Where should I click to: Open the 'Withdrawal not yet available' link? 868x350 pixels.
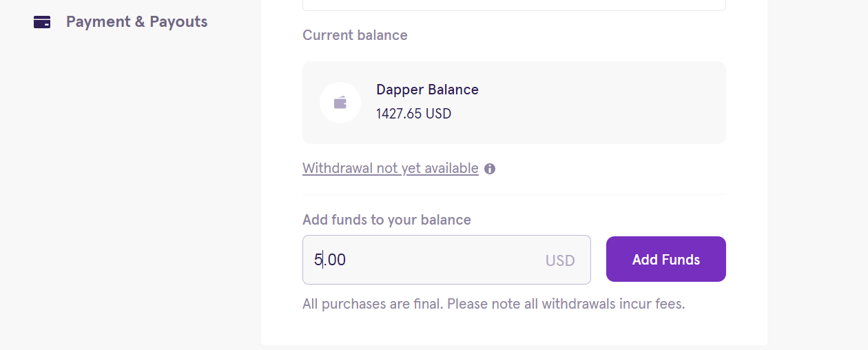click(390, 168)
